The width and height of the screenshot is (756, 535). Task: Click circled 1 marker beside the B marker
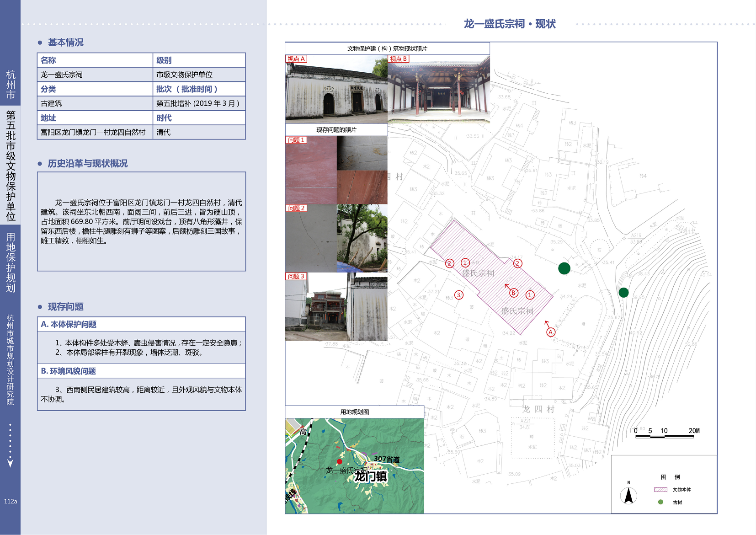click(530, 295)
